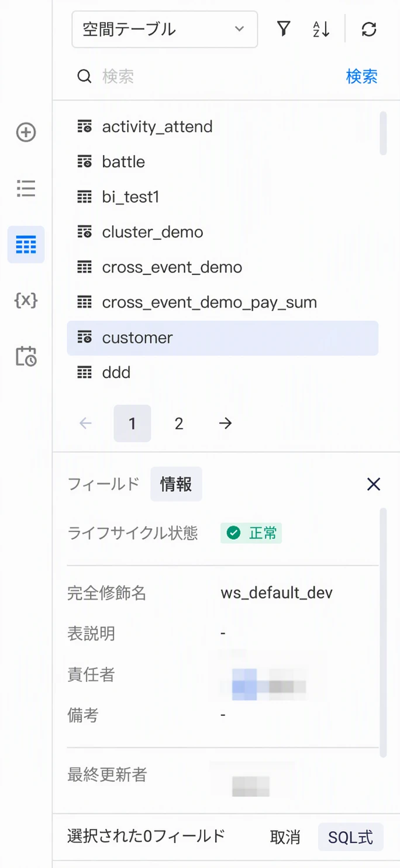Switch to the フィールド tab

pyautogui.click(x=104, y=484)
